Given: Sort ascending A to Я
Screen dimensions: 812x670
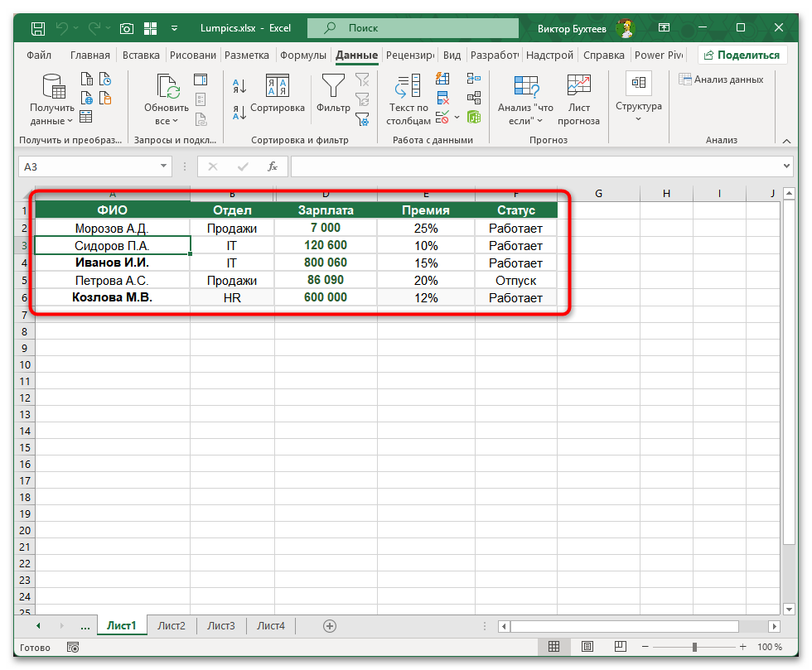Looking at the screenshot, I should point(239,86).
